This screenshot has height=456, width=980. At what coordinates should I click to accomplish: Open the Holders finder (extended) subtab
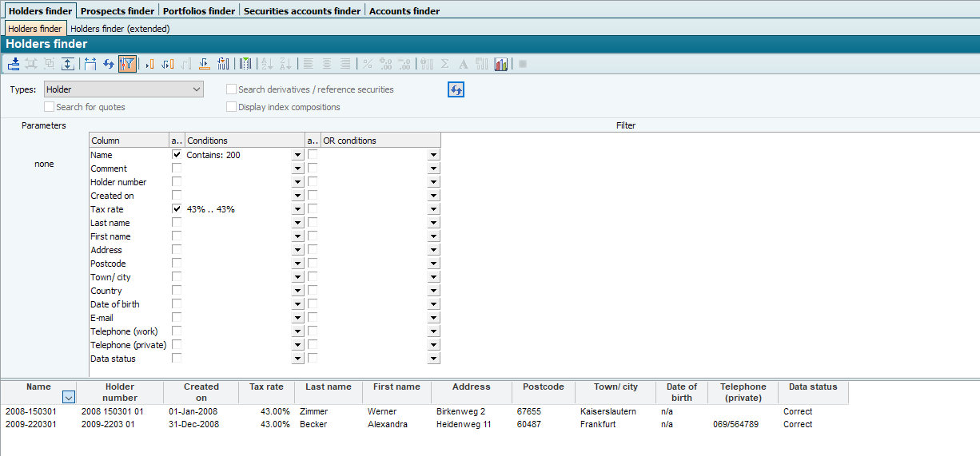[x=120, y=29]
